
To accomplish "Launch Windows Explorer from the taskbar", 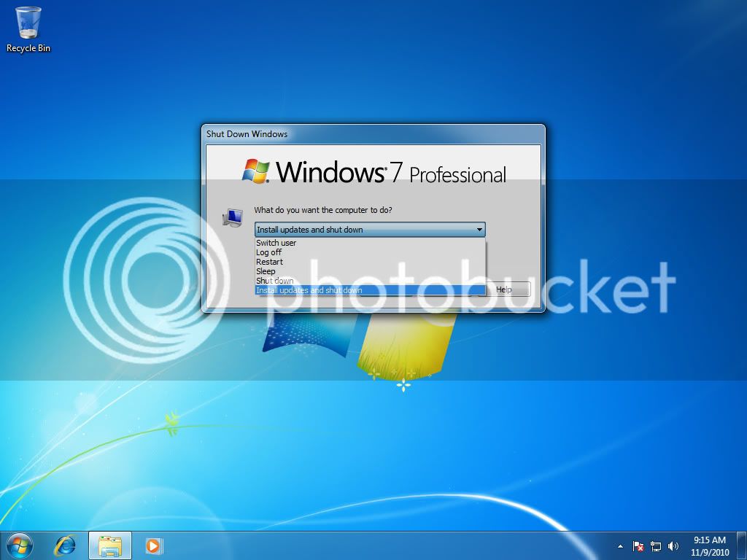I will (x=109, y=545).
